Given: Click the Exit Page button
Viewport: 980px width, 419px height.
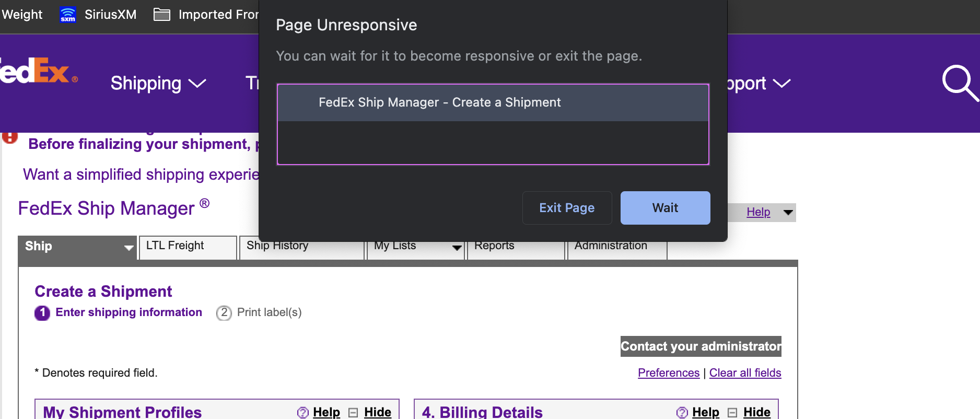Looking at the screenshot, I should (x=567, y=208).
